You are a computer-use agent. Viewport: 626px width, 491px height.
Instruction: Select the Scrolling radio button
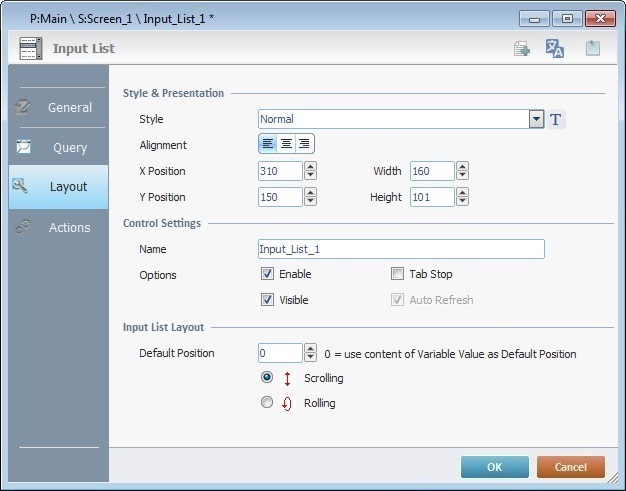pyautogui.click(x=267, y=378)
